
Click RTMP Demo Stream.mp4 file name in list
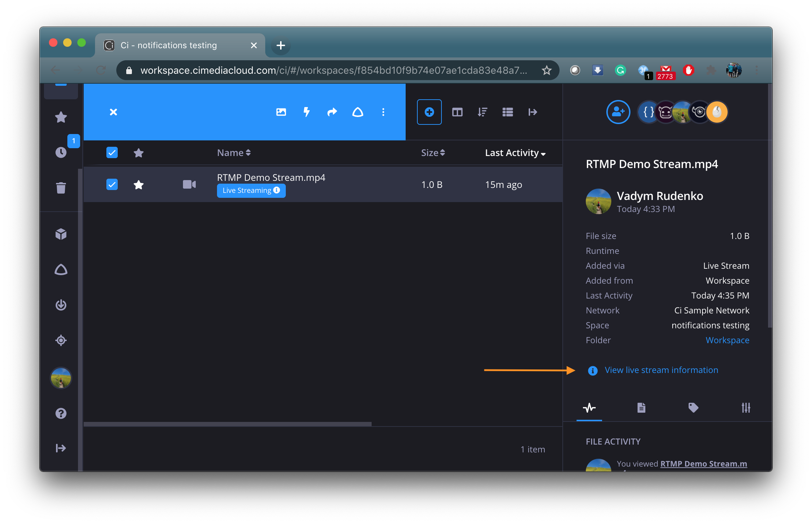point(271,177)
